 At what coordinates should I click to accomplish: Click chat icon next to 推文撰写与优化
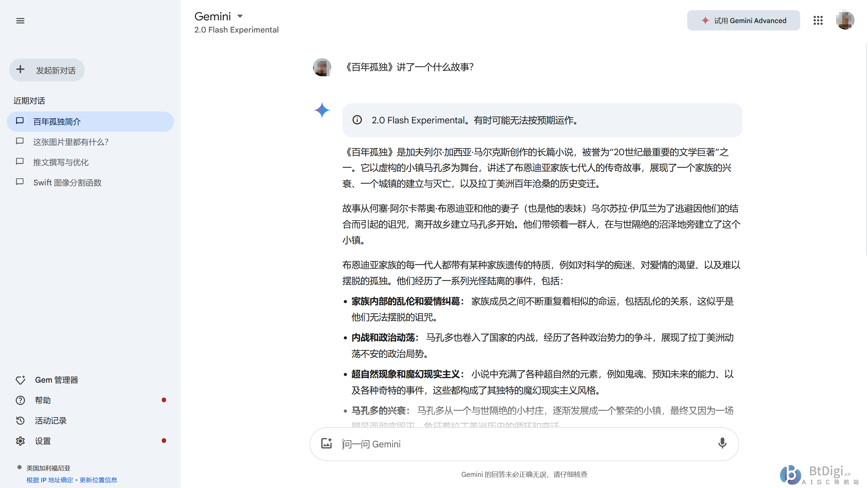point(20,161)
